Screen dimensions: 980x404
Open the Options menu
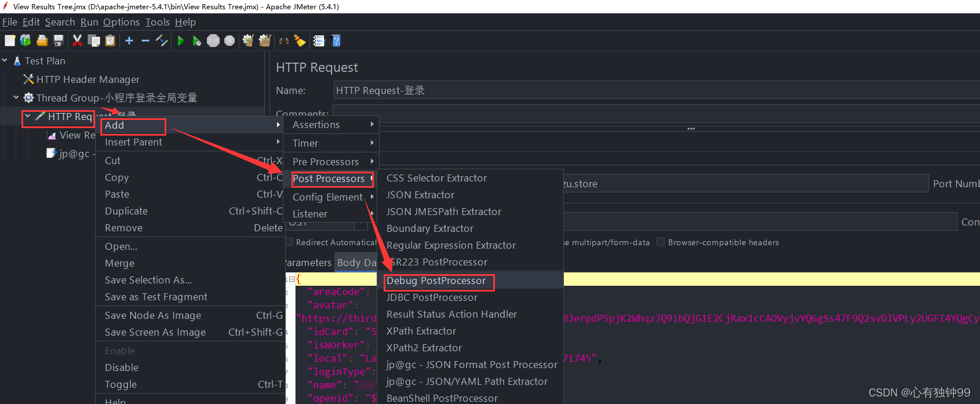[121, 22]
